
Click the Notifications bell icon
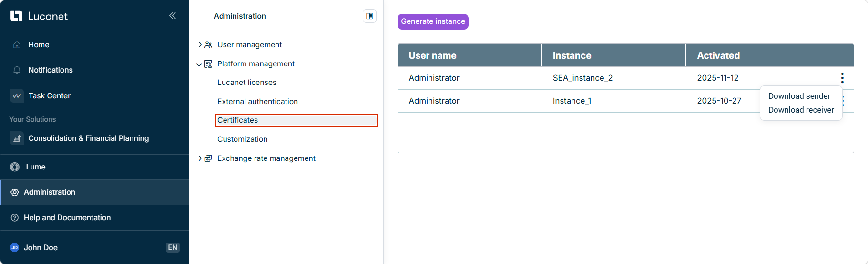coord(17,70)
